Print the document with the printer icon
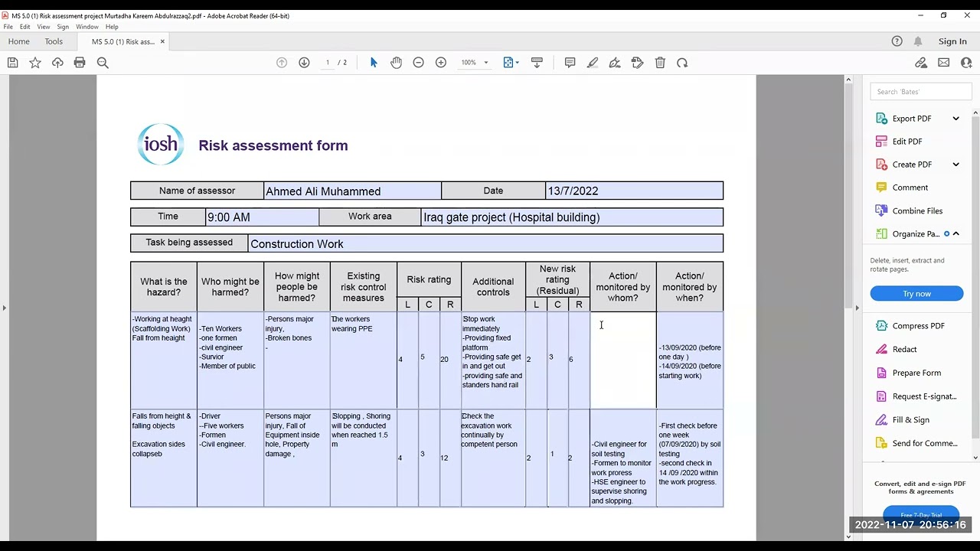The image size is (980, 551). click(80, 63)
